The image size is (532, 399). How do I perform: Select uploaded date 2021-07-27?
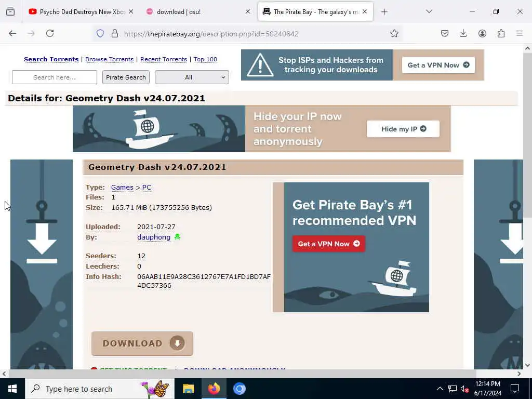[x=156, y=227]
